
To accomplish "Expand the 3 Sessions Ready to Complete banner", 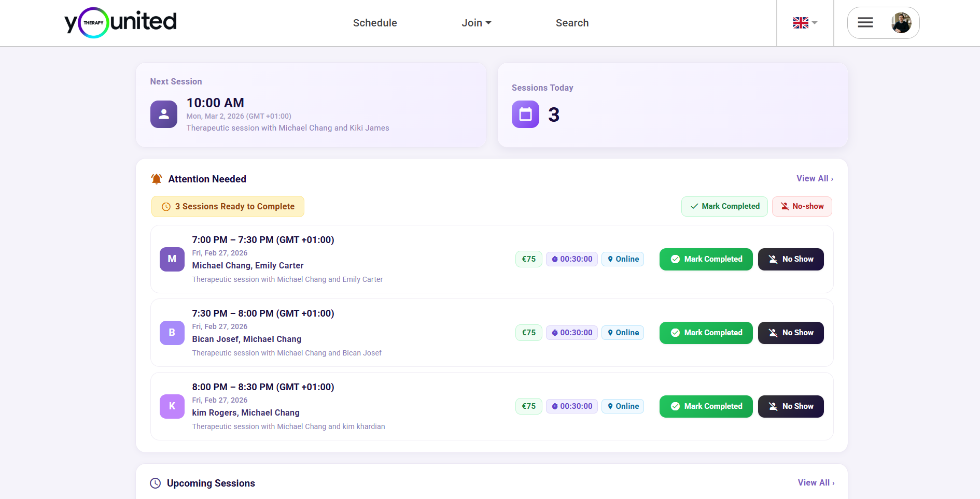I will [227, 206].
